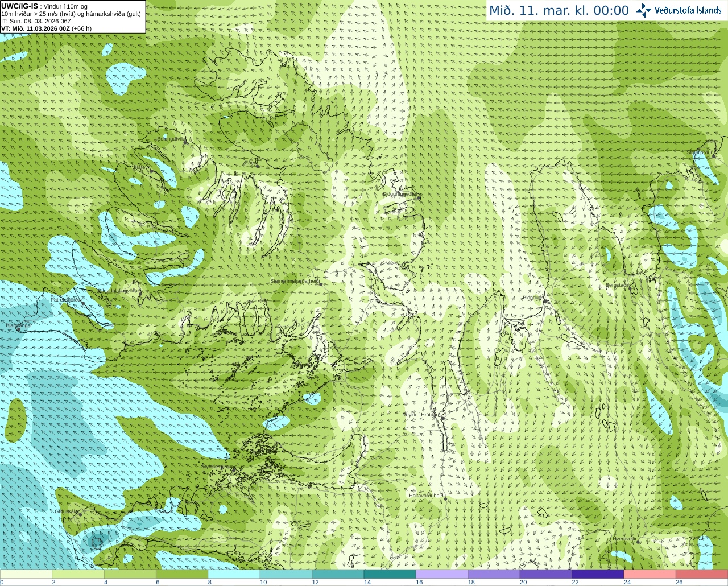Select the Bolungarvík station label
Screen dimensions: 728x586
170,139
